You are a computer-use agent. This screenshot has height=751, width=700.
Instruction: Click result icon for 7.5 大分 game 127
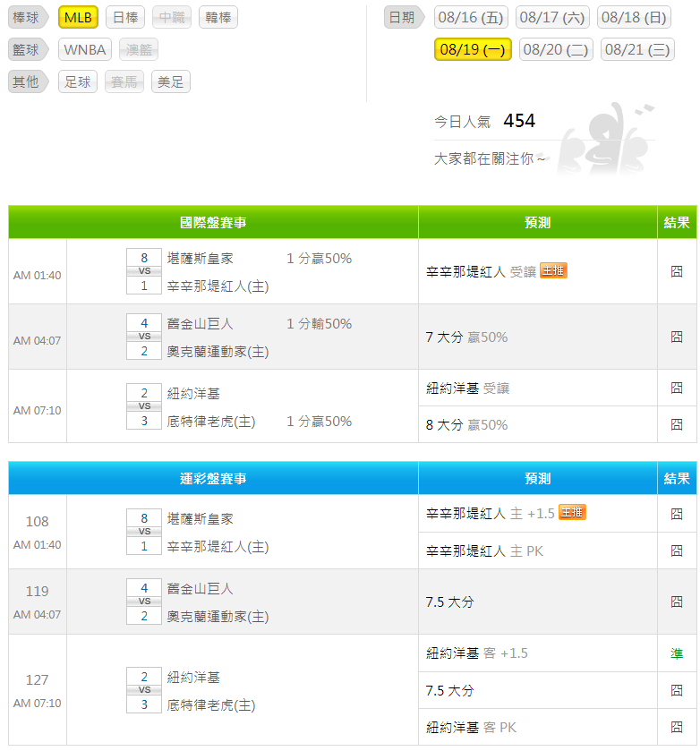[677, 690]
